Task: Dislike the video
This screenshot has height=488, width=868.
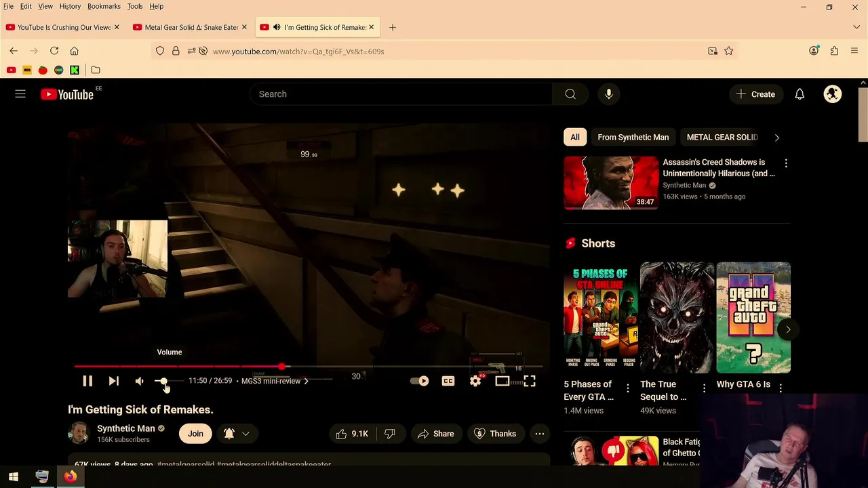Action: click(390, 434)
